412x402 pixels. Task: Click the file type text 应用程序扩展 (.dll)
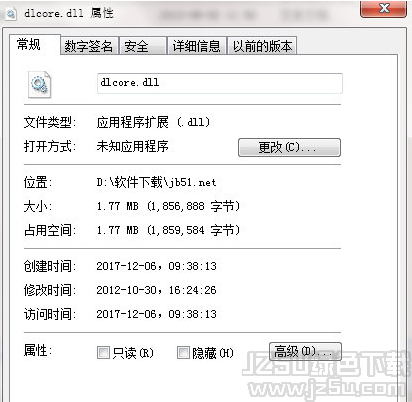tap(153, 122)
